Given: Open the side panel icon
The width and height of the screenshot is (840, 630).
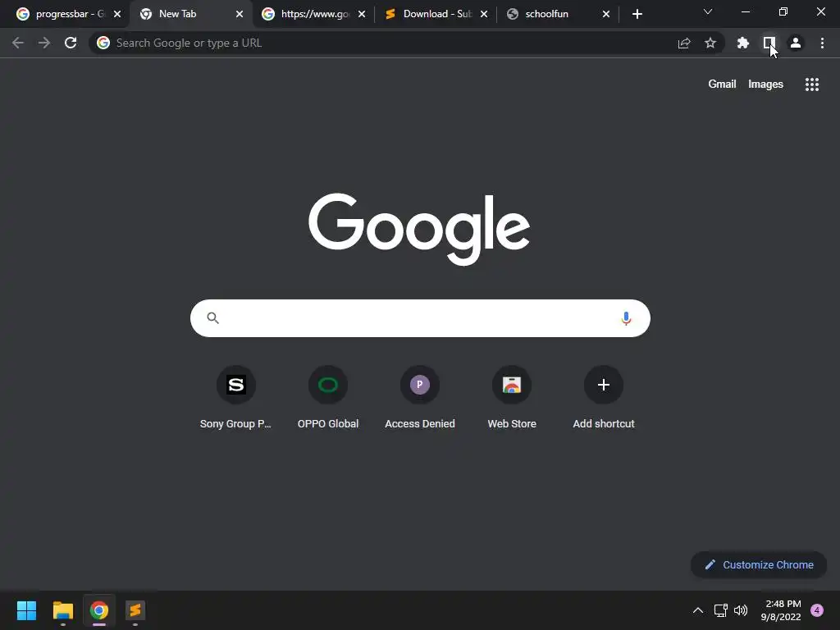Looking at the screenshot, I should point(769,43).
